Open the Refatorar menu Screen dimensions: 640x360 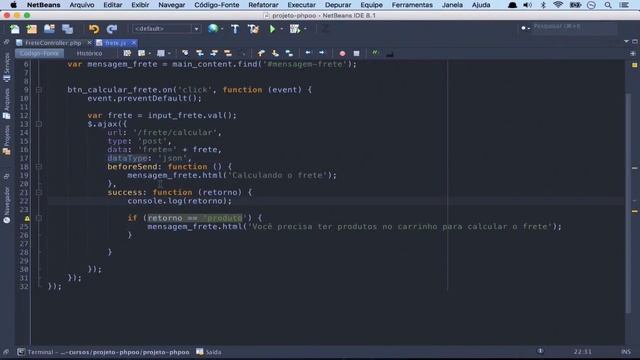pos(263,5)
